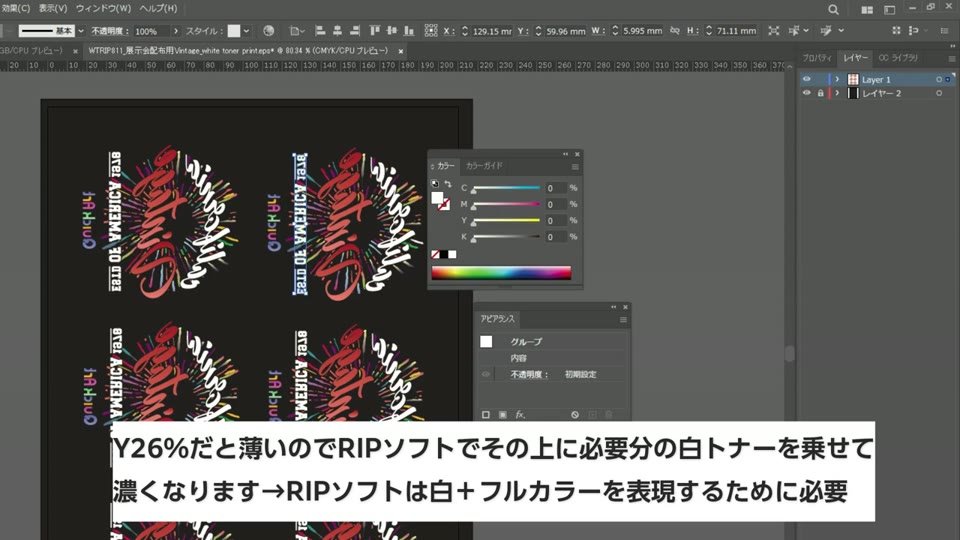960x540 pixels.
Task: Click the X position field
Action: [492, 31]
